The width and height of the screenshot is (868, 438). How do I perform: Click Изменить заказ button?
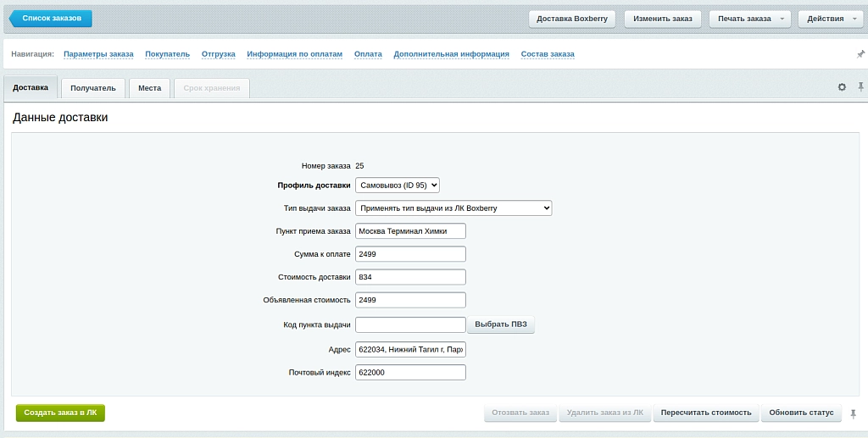[663, 19]
